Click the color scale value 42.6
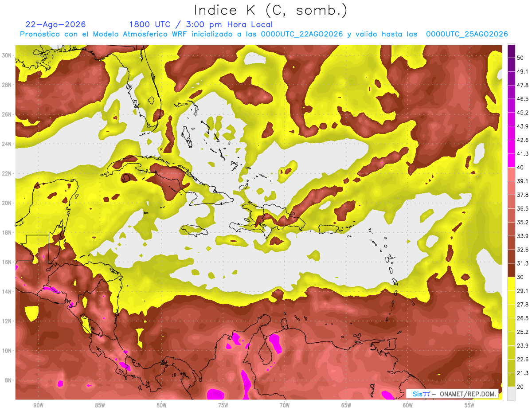 click(x=523, y=140)
